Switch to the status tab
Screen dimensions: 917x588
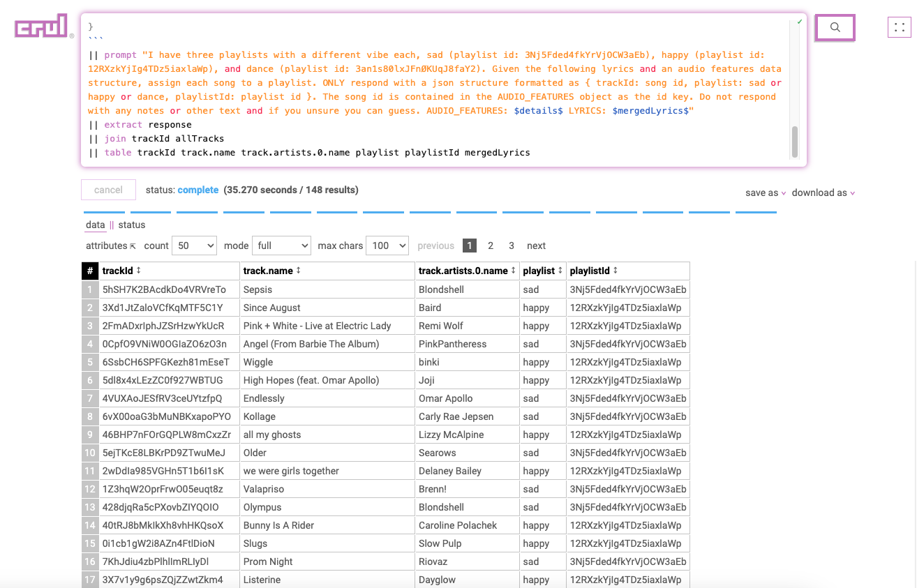(132, 225)
